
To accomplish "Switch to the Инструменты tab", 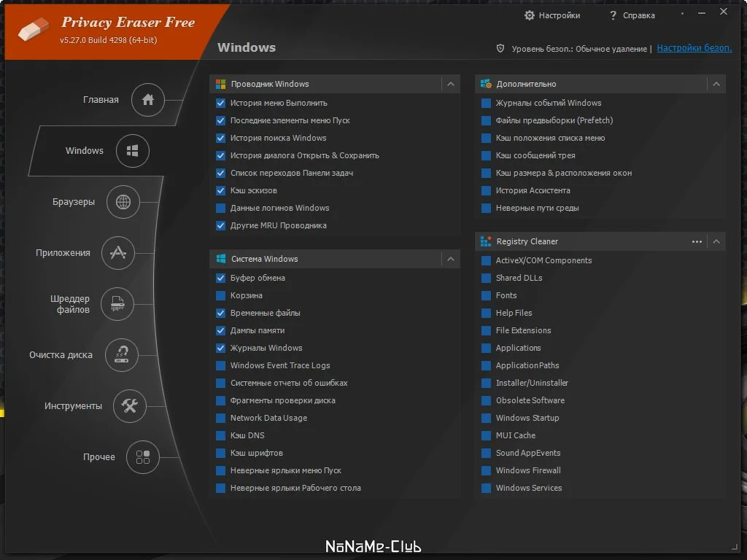I will point(73,405).
